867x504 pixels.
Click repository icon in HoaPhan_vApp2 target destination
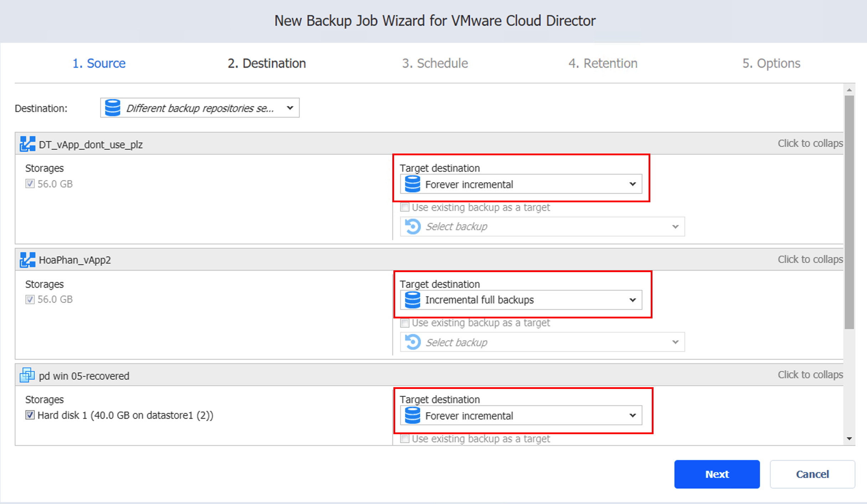[x=413, y=300]
